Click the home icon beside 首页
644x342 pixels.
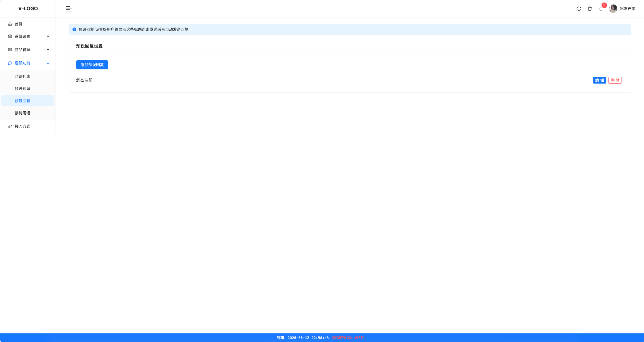pyautogui.click(x=10, y=24)
